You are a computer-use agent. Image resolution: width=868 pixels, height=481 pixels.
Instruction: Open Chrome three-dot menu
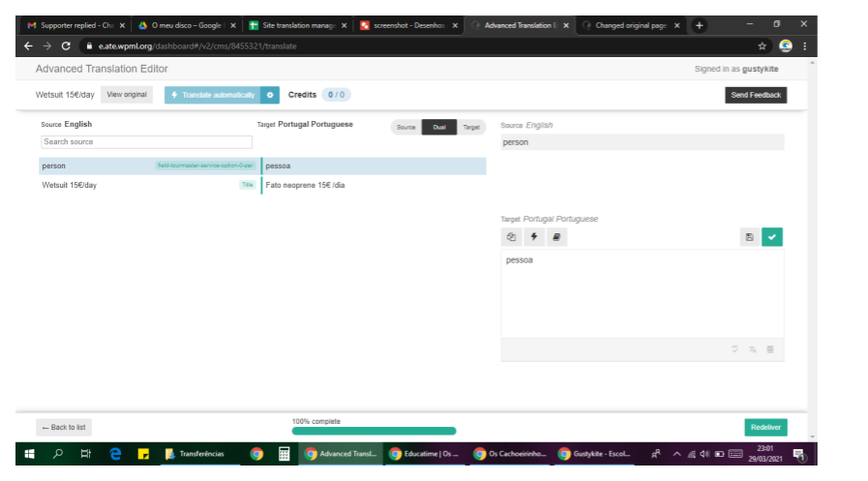805,45
